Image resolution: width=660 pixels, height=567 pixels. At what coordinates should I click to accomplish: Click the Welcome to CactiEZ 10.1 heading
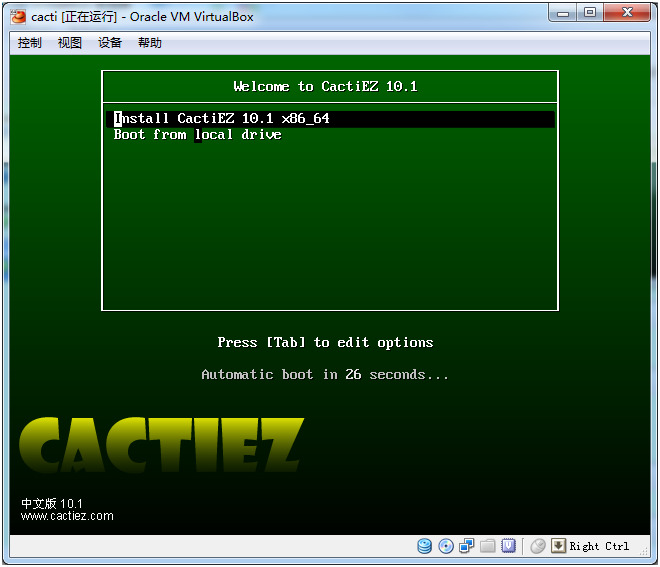tap(325, 86)
